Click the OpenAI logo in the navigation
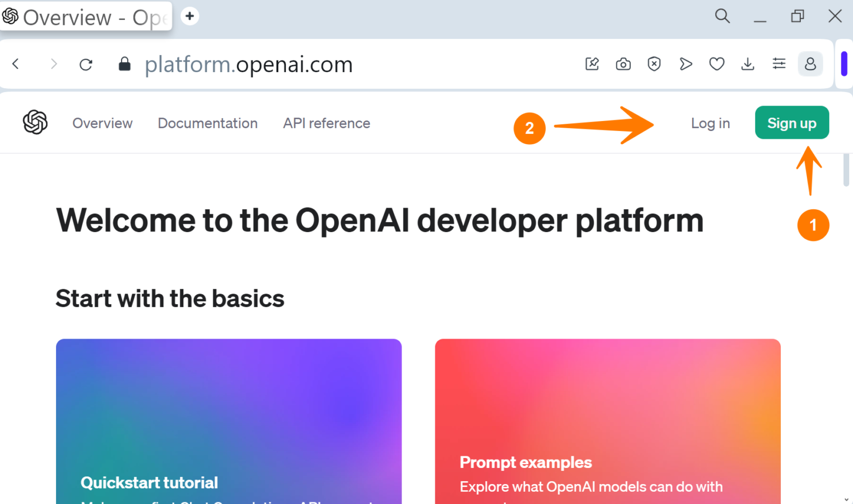 click(34, 122)
